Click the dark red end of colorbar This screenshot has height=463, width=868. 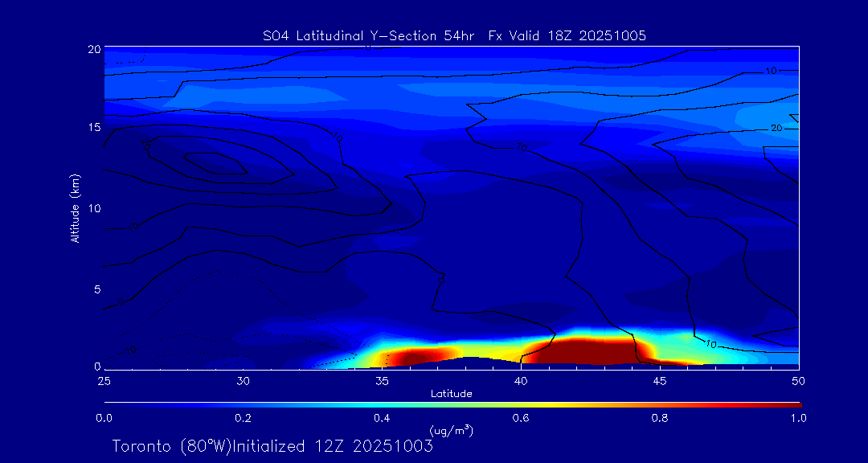(792, 404)
